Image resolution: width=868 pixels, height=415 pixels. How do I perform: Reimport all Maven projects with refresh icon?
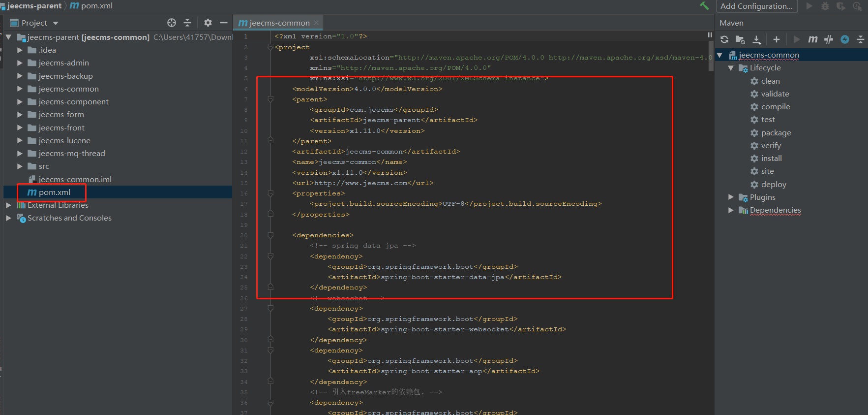(724, 39)
